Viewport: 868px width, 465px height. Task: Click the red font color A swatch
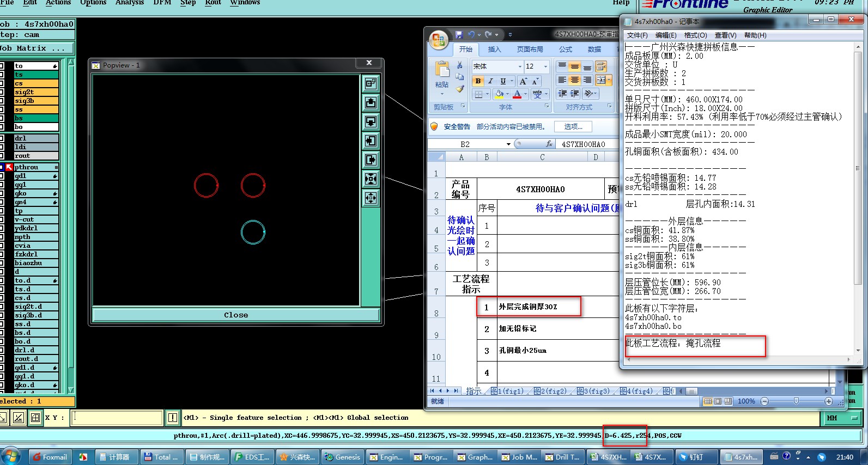[x=517, y=94]
